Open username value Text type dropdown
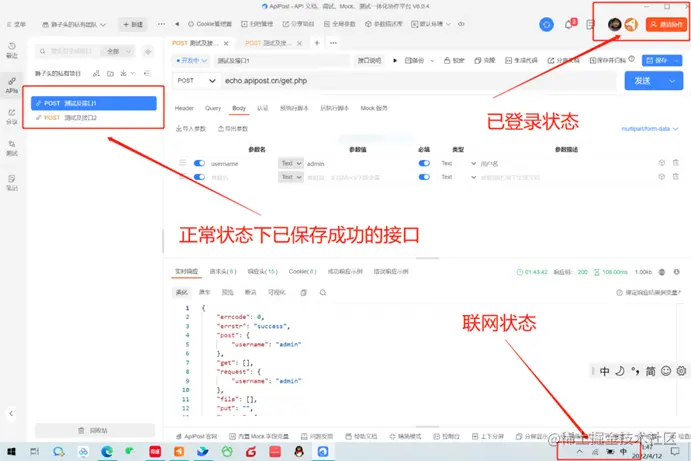Image resolution: width=691 pixels, height=461 pixels. pos(291,163)
